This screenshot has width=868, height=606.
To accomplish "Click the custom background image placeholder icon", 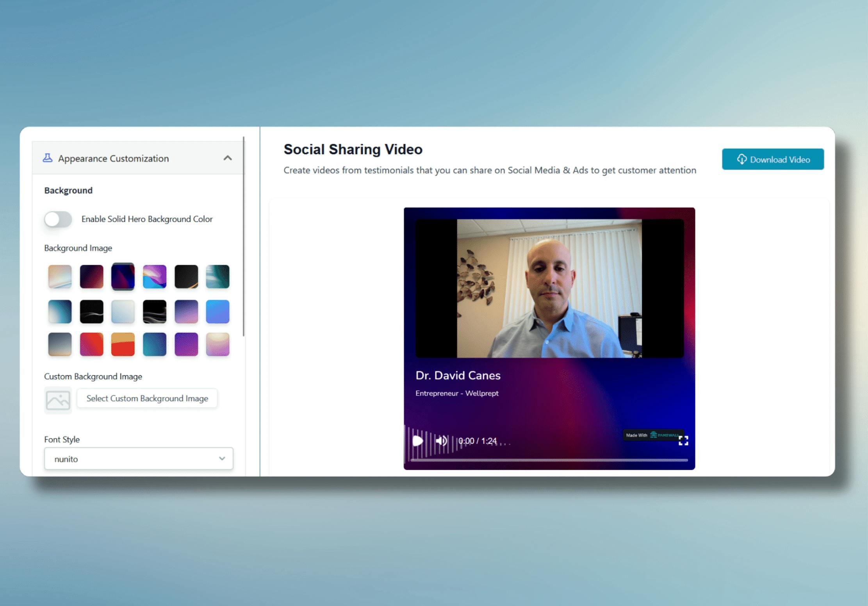I will pyautogui.click(x=58, y=400).
